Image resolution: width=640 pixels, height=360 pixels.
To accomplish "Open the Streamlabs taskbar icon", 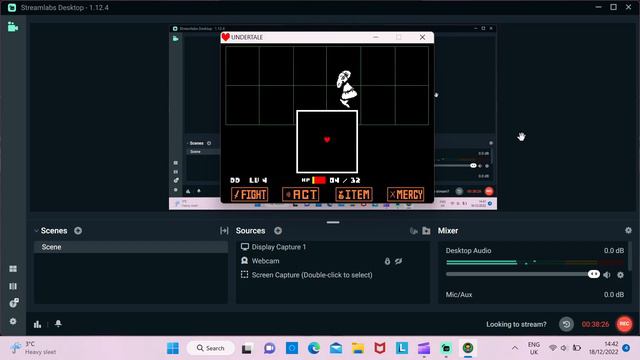I will click(446, 348).
